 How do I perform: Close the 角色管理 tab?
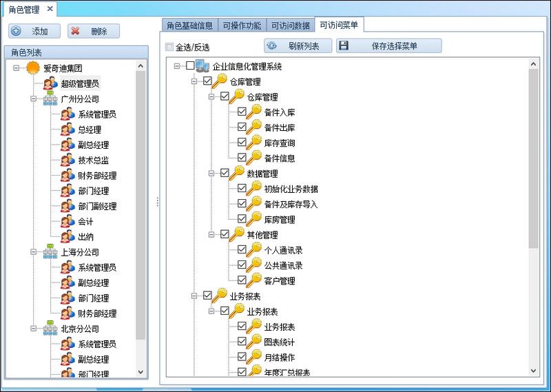coord(50,9)
